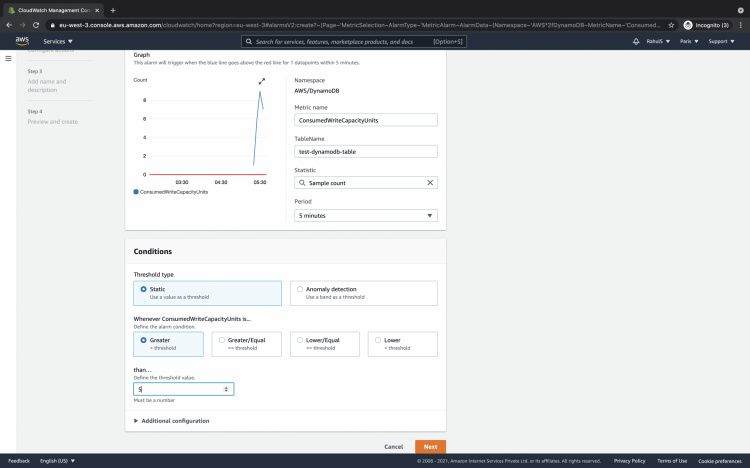Select the Greater/Equal condition
Viewport: 750px width, 468px height.
click(222, 340)
